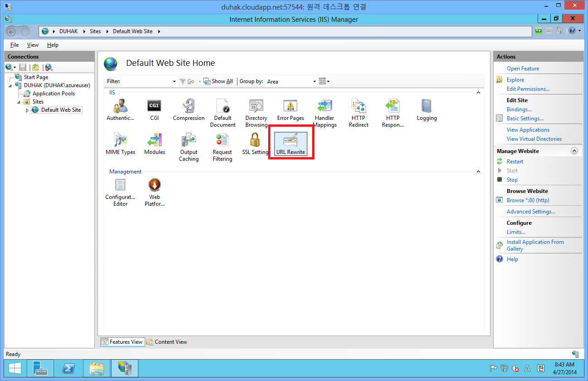
Task: Restart the website from Actions
Action: (515, 162)
